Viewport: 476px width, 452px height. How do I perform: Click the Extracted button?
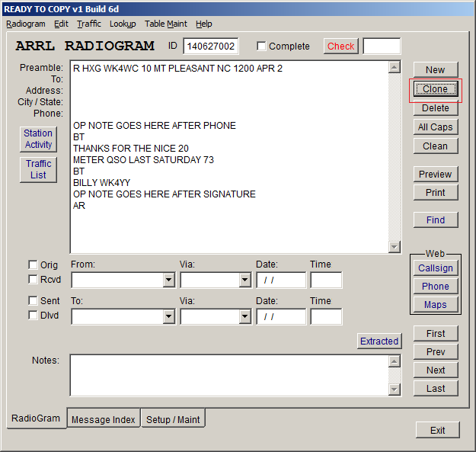point(379,341)
